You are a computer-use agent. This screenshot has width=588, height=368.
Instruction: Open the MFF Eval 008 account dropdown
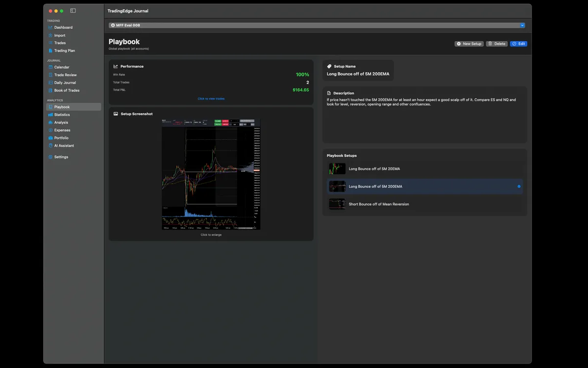tap(318, 25)
